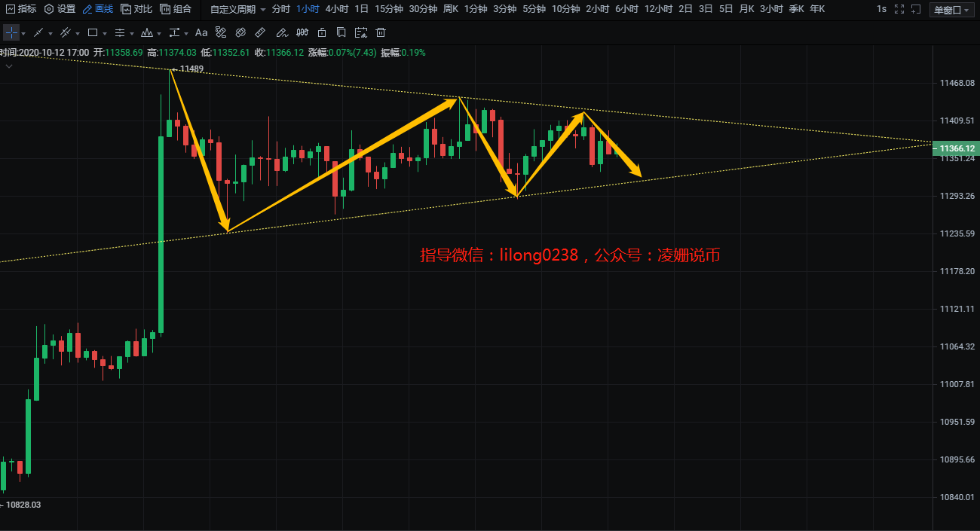Expand the trend line tool options arrow

coord(51,34)
